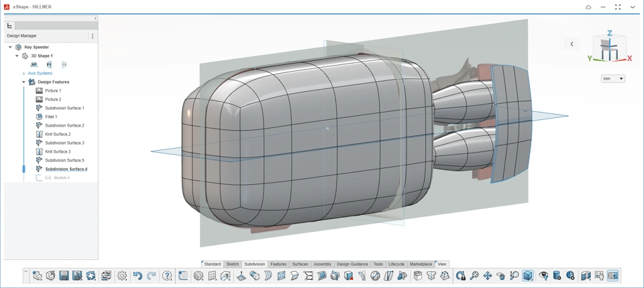Open the Marketplace tab
The width and height of the screenshot is (644, 288).
coord(421,264)
